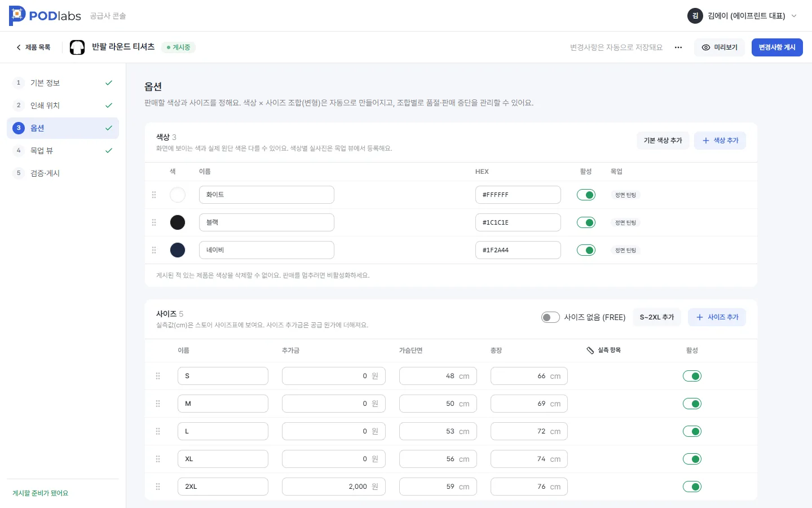The height and width of the screenshot is (508, 812).
Task: Click the PODlabs logo icon
Action: (17, 16)
